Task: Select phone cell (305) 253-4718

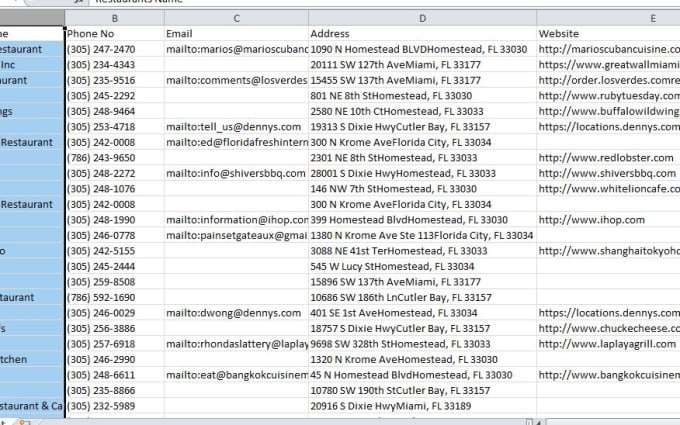Action: tap(114, 127)
